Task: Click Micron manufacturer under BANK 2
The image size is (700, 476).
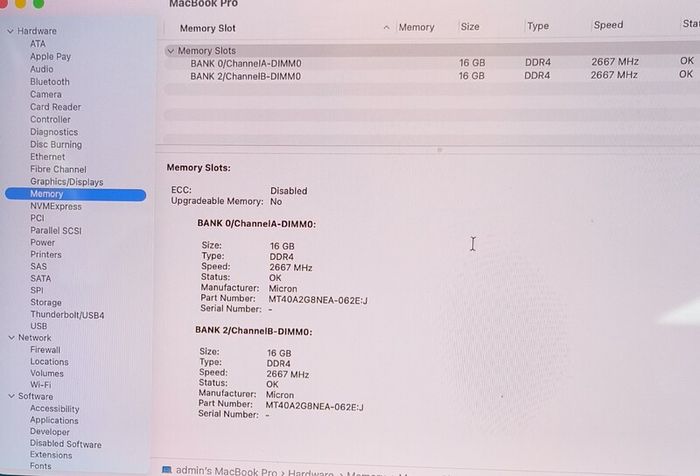Action: (x=280, y=395)
